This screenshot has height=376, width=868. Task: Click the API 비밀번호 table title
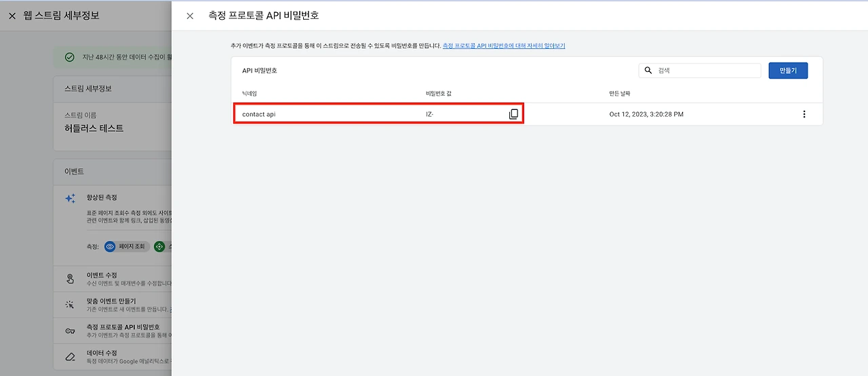point(260,71)
